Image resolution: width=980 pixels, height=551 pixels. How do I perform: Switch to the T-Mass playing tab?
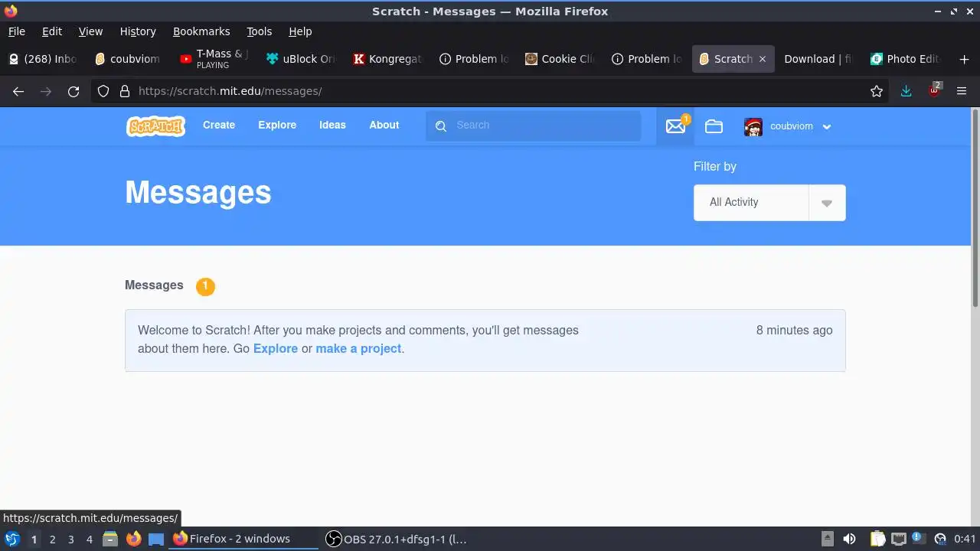point(214,59)
